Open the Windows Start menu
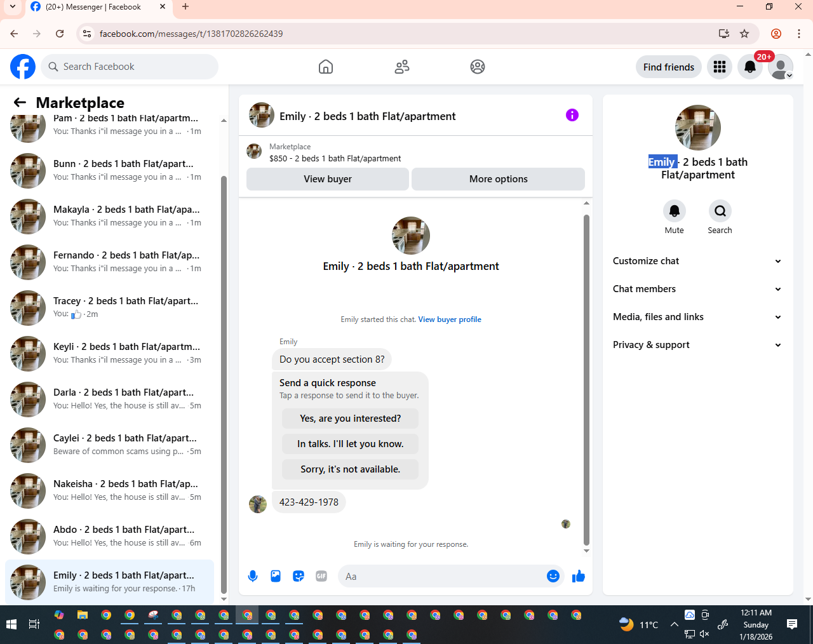The height and width of the screenshot is (644, 813). coord(11,625)
